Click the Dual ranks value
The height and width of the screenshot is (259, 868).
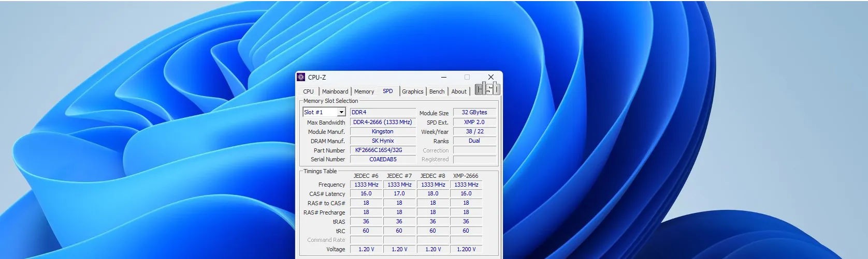click(x=474, y=141)
